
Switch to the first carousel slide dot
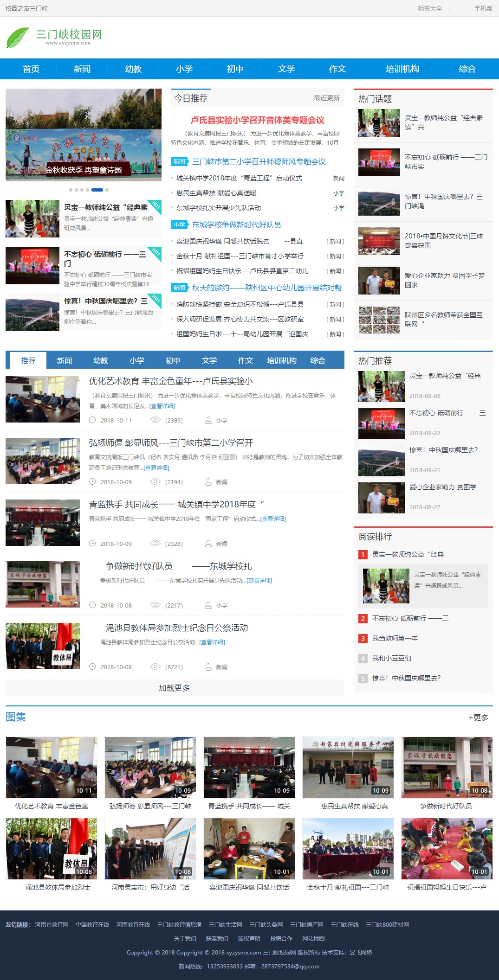(x=71, y=190)
